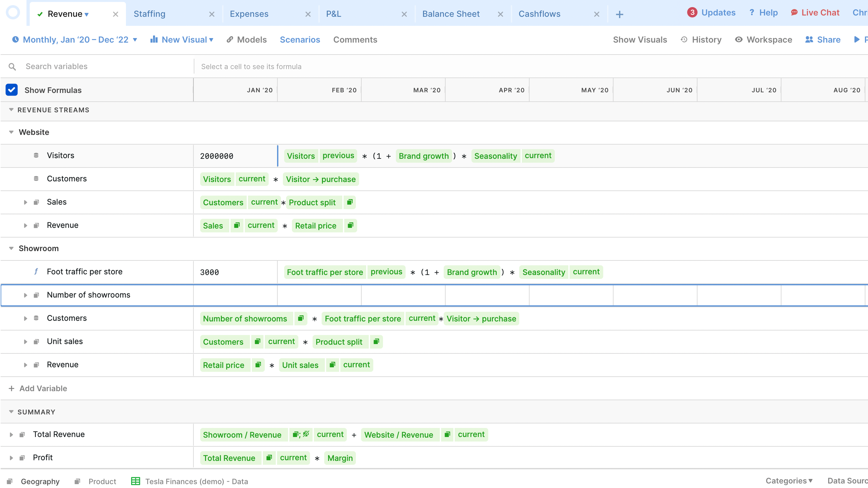This screenshot has height=488, width=868.
Task: Click the Help icon
Action: pos(752,13)
